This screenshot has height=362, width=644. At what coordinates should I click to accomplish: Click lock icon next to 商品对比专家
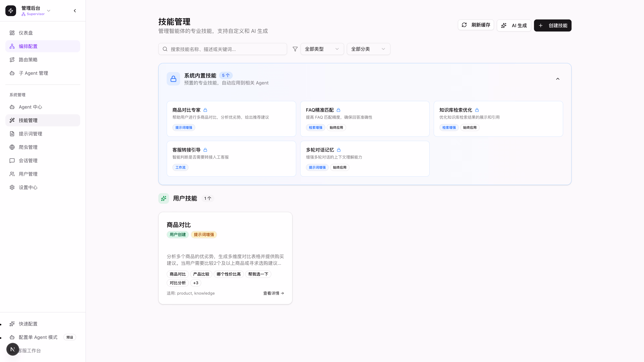coord(205,110)
